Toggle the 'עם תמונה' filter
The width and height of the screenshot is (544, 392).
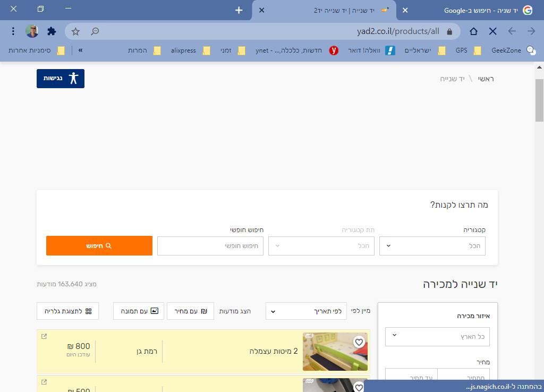tap(138, 311)
